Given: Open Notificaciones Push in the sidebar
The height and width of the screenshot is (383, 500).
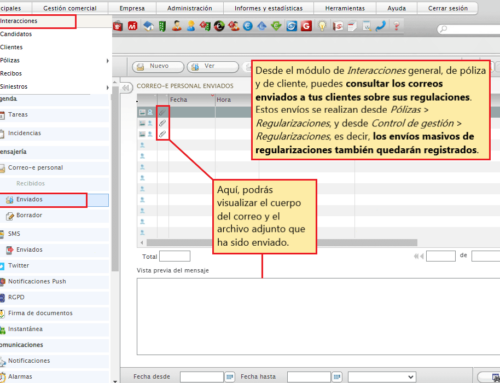Looking at the screenshot, I should pos(37,281).
